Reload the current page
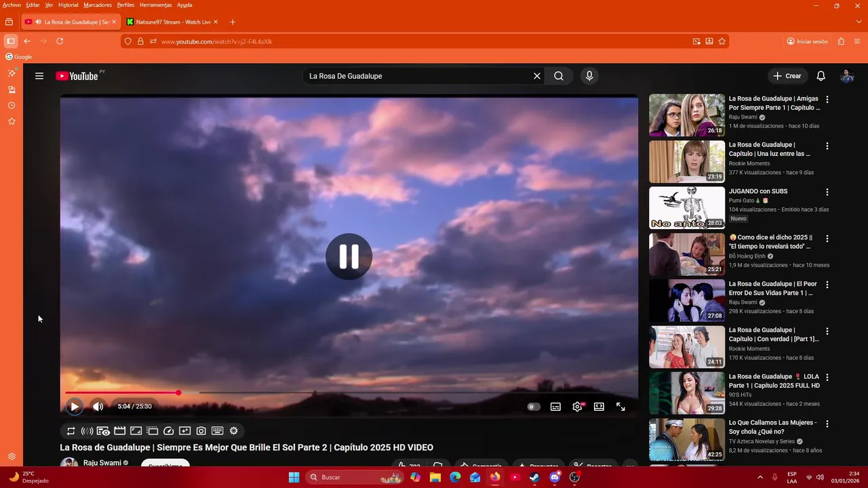This screenshot has width=868, height=488. pos(60,41)
